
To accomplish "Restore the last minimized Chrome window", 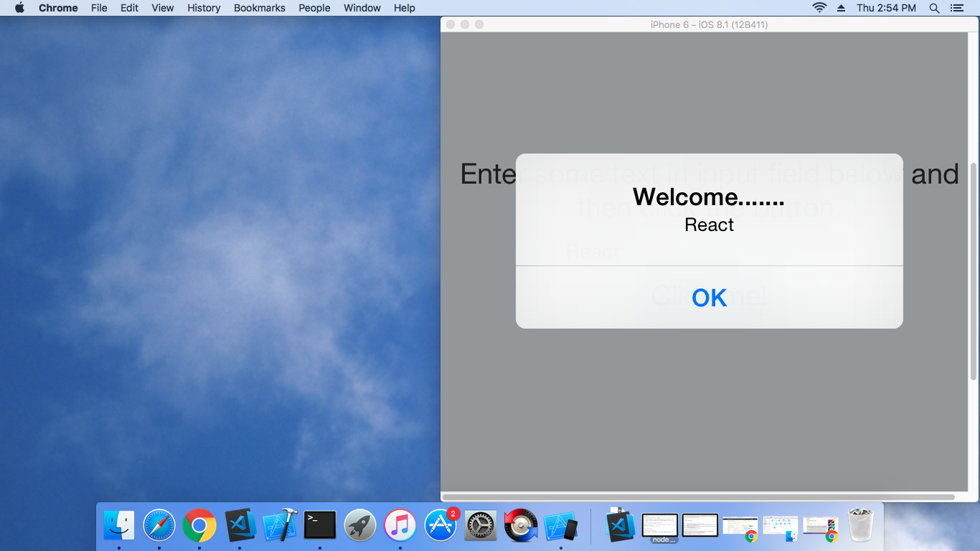I will point(821,528).
